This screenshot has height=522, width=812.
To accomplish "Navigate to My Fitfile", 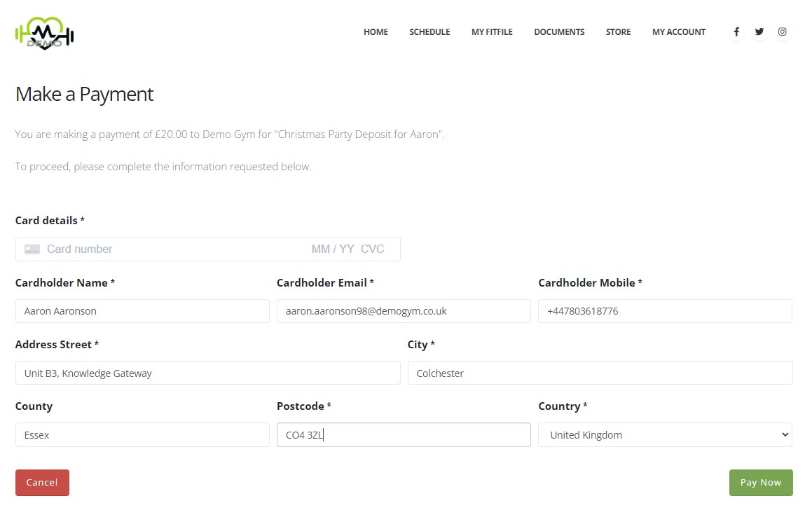I will click(x=492, y=32).
